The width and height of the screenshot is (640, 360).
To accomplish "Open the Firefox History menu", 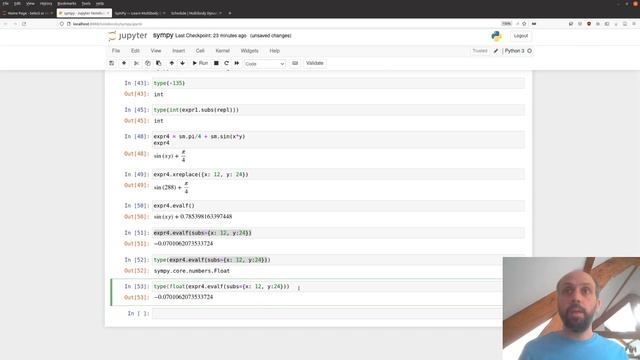I will point(46,3).
